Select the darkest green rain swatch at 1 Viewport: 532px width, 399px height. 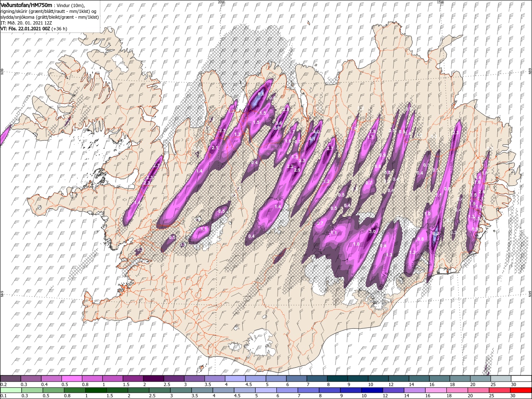pos(96,390)
